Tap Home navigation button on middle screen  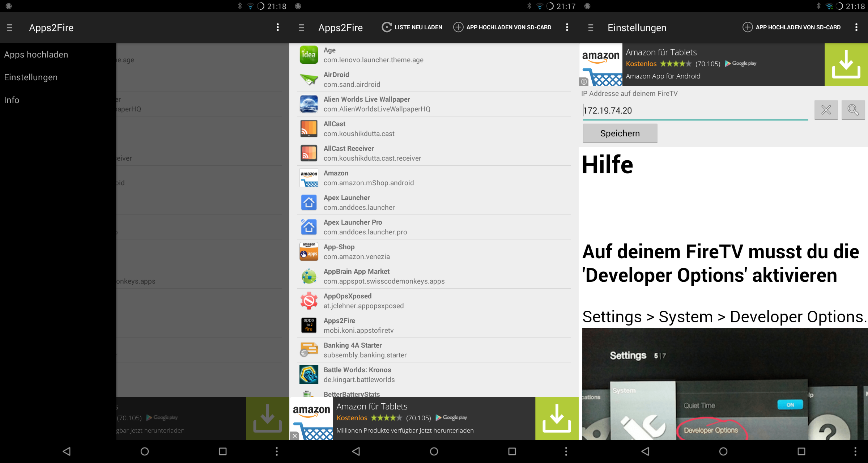coord(434,451)
